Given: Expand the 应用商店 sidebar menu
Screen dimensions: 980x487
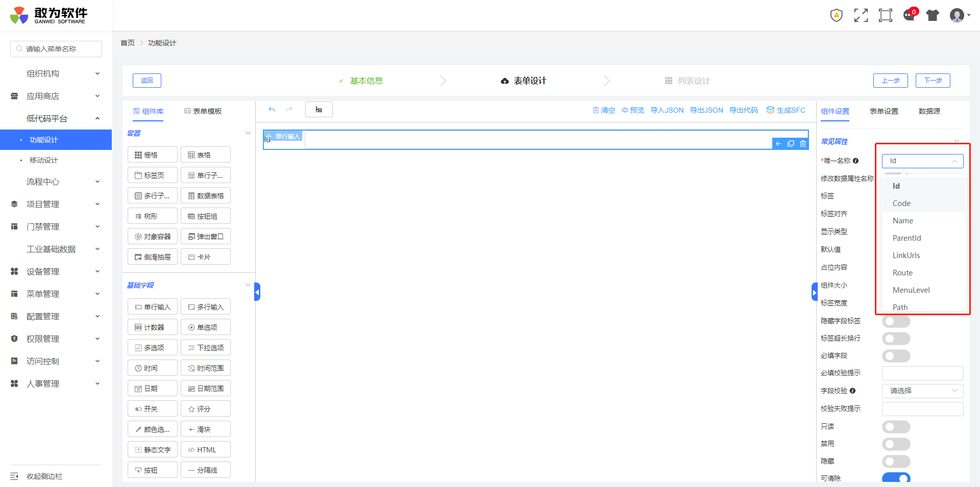Looking at the screenshot, I should pos(56,96).
